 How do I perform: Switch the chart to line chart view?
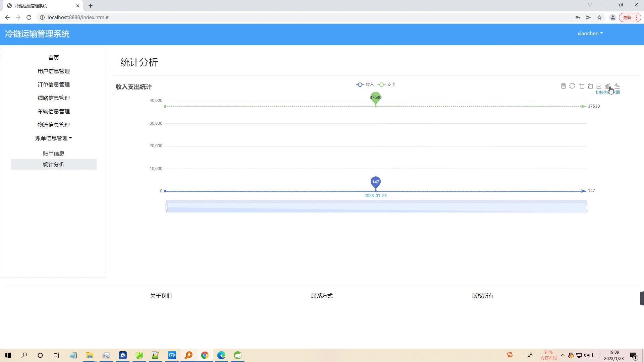tap(618, 86)
